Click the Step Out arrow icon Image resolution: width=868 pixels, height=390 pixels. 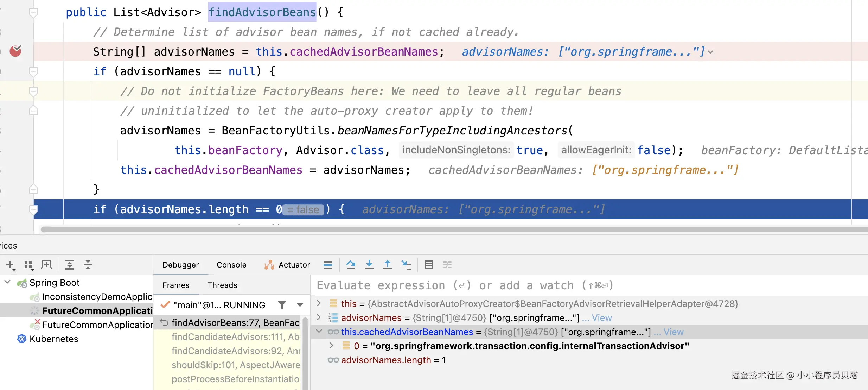(x=387, y=265)
